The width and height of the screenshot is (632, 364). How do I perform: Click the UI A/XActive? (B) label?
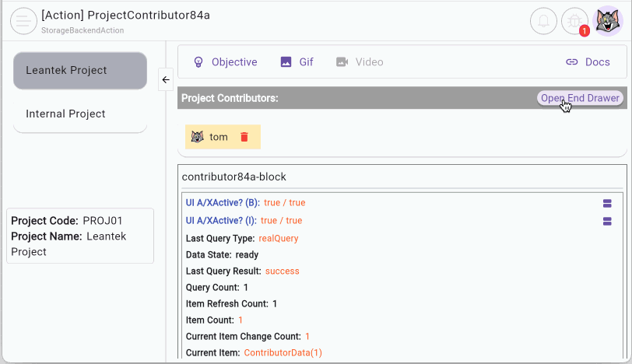(x=223, y=203)
